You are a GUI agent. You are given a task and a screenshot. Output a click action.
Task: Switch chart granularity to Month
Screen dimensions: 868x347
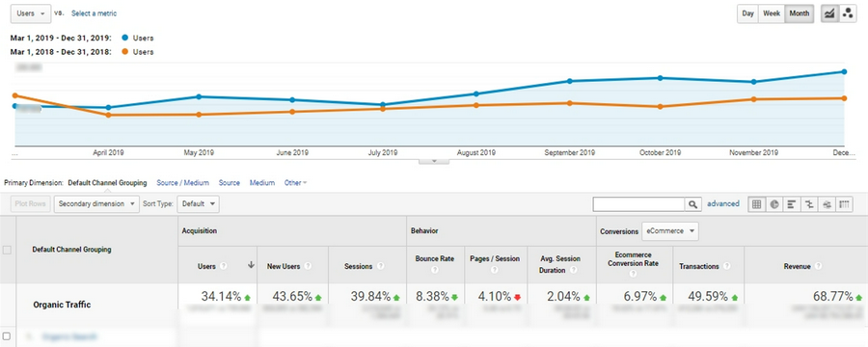click(799, 13)
